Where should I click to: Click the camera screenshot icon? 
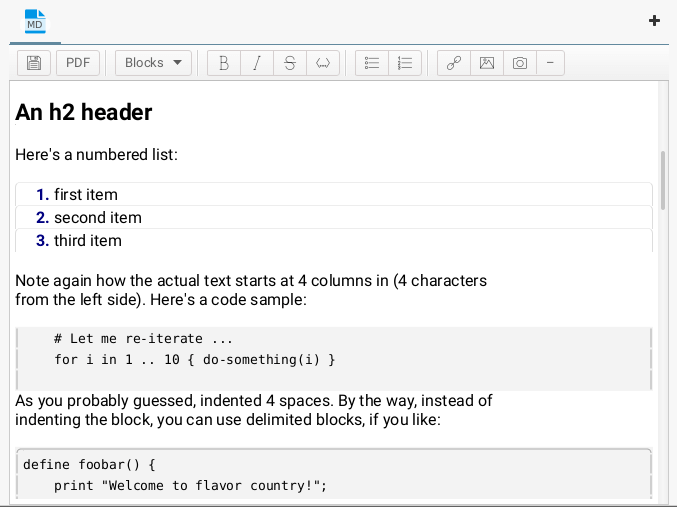pos(520,63)
